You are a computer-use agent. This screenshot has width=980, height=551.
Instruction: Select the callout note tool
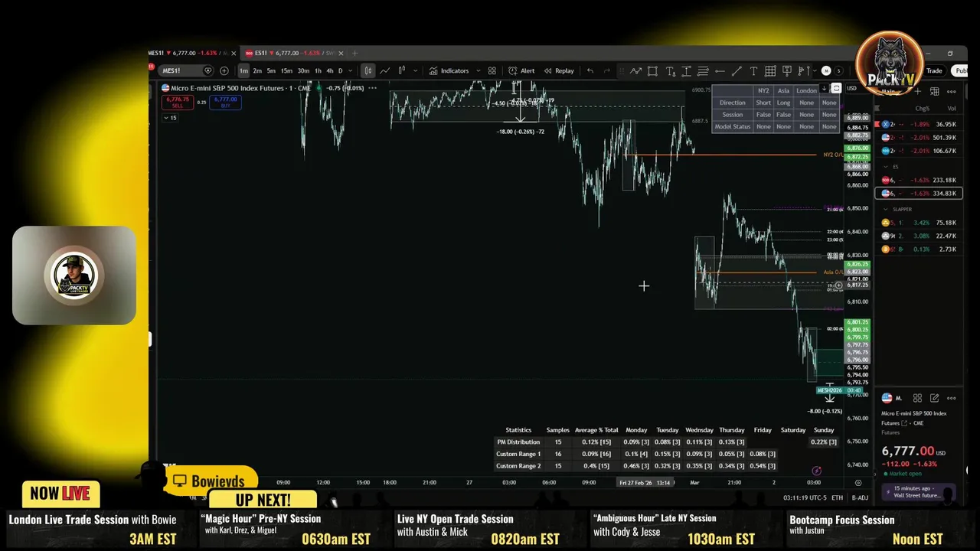click(x=786, y=70)
